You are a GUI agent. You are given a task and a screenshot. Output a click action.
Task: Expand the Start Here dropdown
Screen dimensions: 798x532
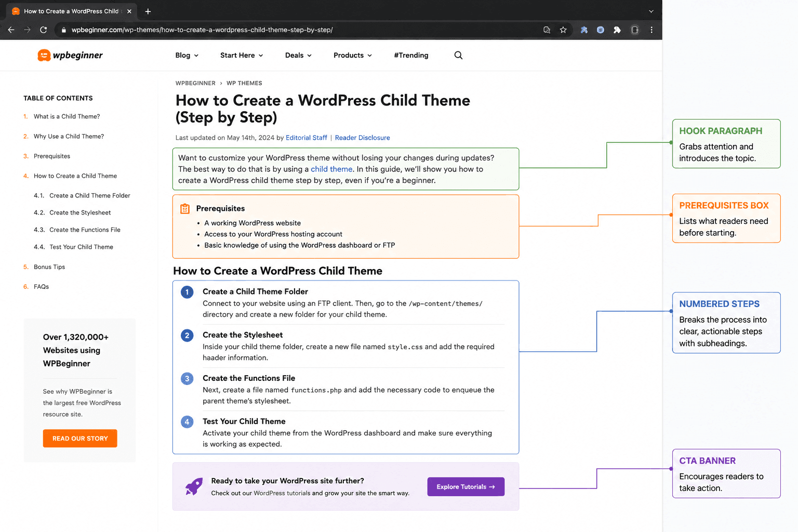pos(242,55)
